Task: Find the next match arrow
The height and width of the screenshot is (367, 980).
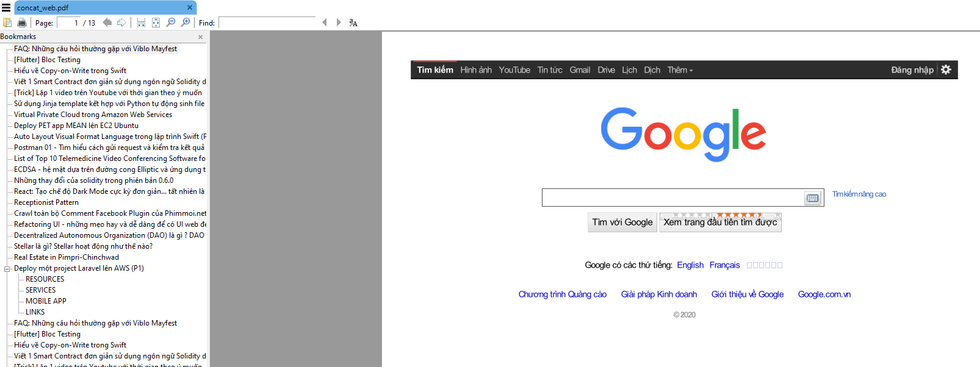Action: (339, 23)
